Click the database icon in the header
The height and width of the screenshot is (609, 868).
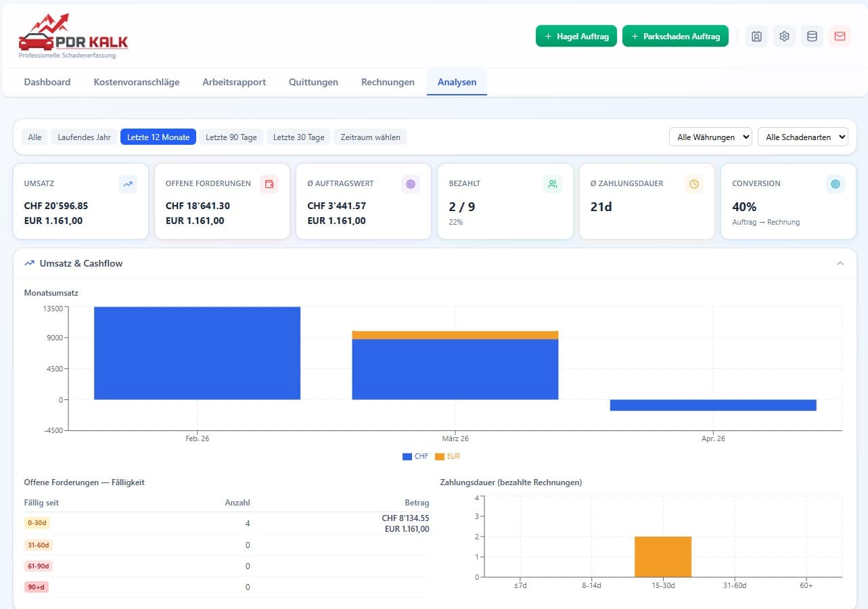click(812, 36)
